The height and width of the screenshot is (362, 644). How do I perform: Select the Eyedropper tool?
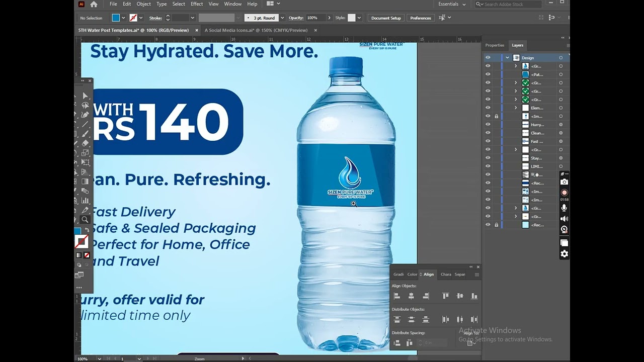pyautogui.click(x=86, y=210)
